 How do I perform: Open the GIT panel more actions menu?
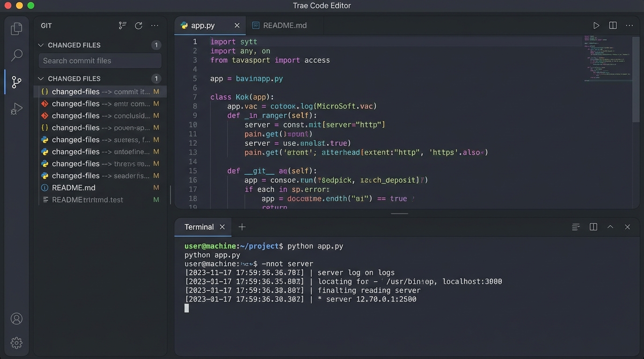[x=155, y=25]
